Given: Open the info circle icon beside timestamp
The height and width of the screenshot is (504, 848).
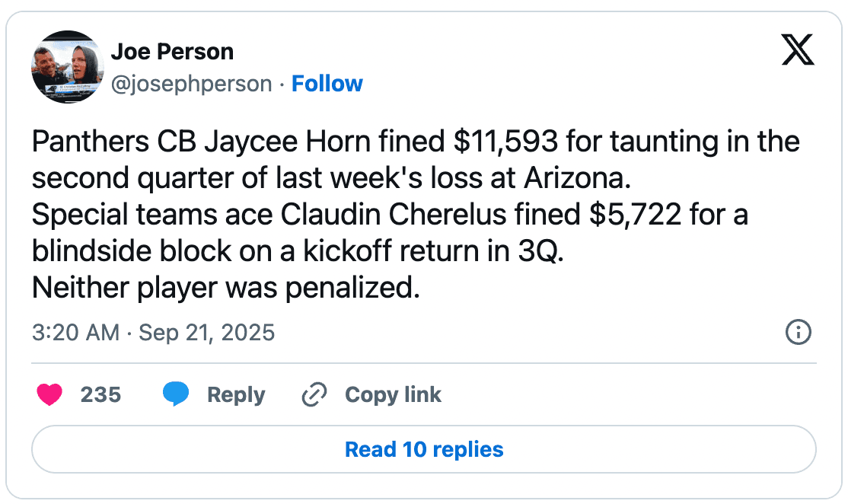Looking at the screenshot, I should pyautogui.click(x=798, y=333).
